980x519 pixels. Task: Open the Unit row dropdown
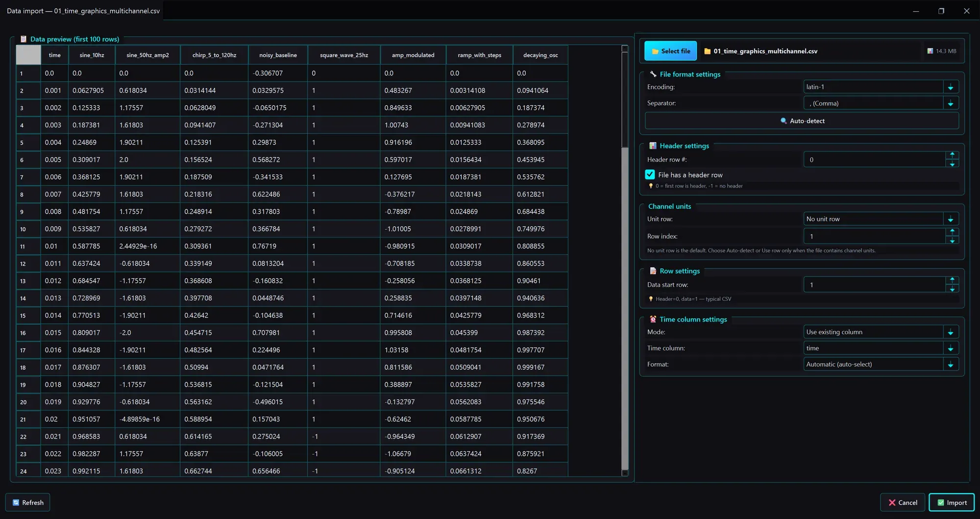881,219
